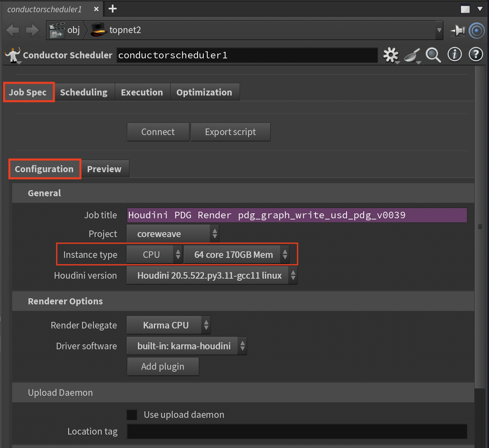The image size is (489, 448).
Task: Click the blue circular follow-selection icon
Action: 476,31
